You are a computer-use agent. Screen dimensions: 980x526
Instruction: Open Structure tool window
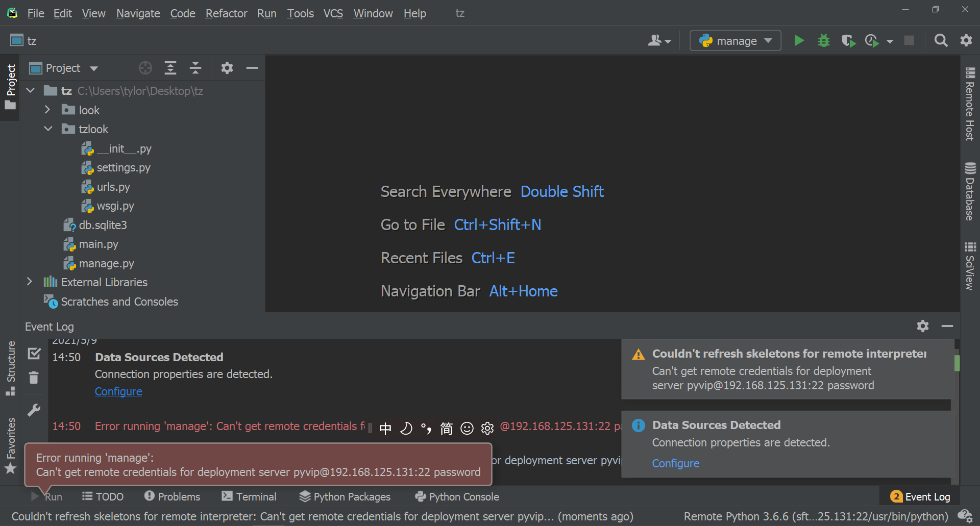(11, 368)
